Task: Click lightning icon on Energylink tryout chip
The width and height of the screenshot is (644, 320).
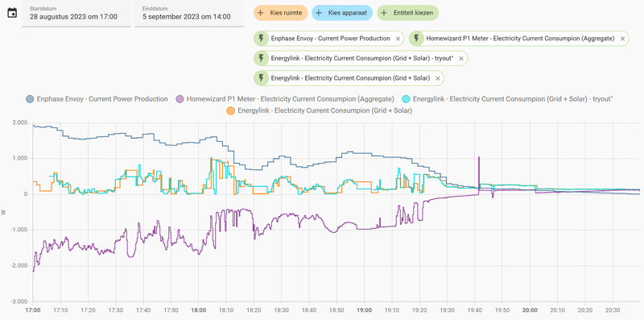Action: pos(261,58)
